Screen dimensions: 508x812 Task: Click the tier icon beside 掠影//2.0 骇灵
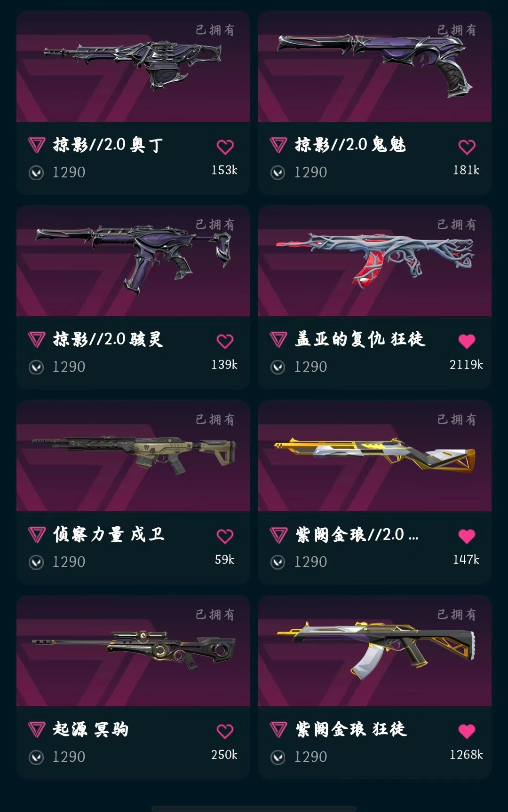(x=37, y=339)
